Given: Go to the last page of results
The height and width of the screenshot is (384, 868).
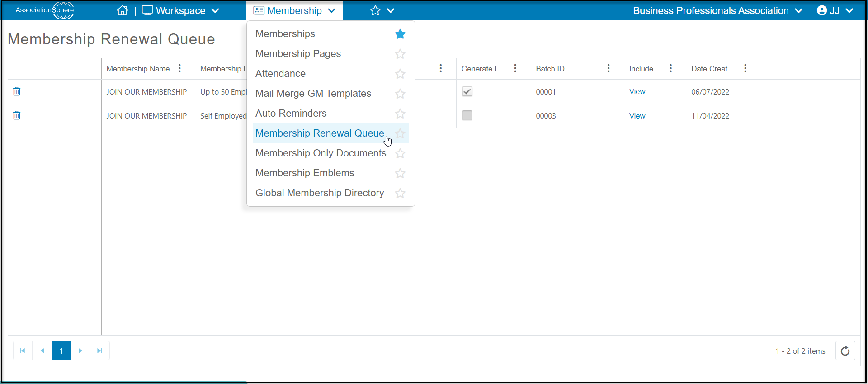Looking at the screenshot, I should tap(100, 351).
